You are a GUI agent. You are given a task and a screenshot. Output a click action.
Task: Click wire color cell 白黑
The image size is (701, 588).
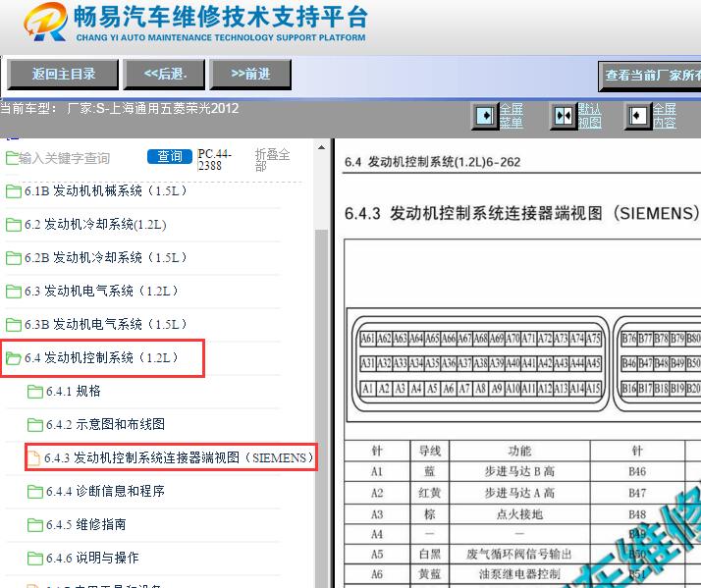430,555
